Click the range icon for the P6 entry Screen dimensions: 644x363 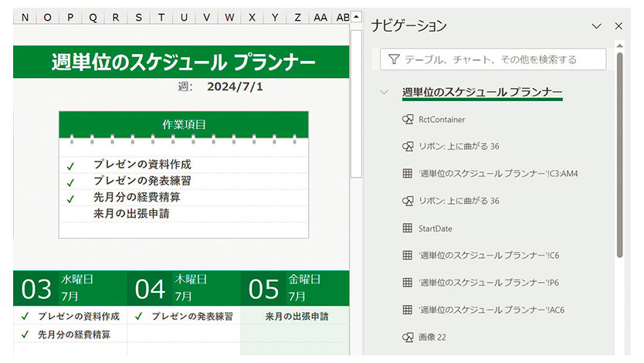[x=408, y=283]
